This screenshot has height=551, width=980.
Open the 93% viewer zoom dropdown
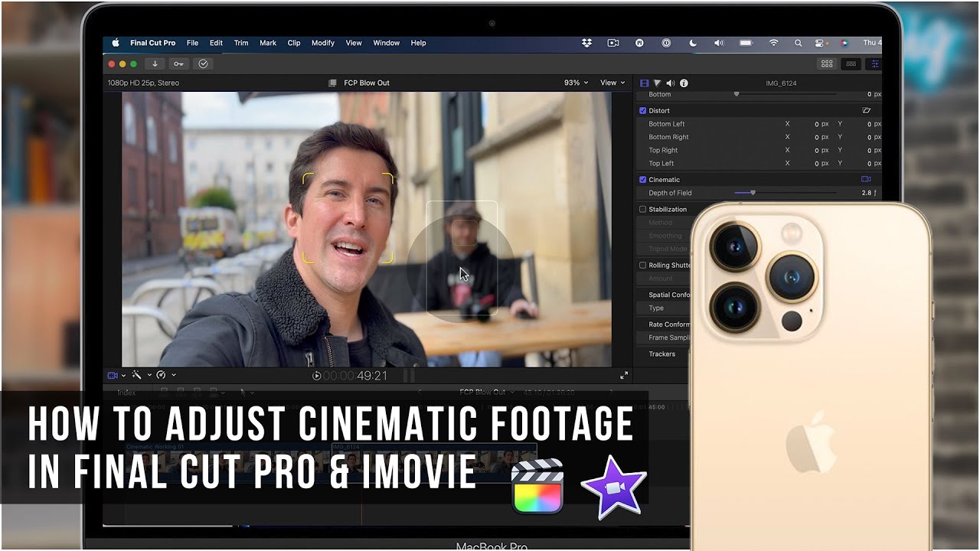pyautogui.click(x=577, y=83)
